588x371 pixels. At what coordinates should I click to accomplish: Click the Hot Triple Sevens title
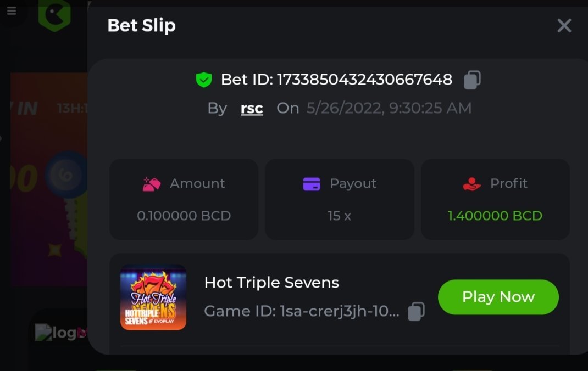pos(271,283)
